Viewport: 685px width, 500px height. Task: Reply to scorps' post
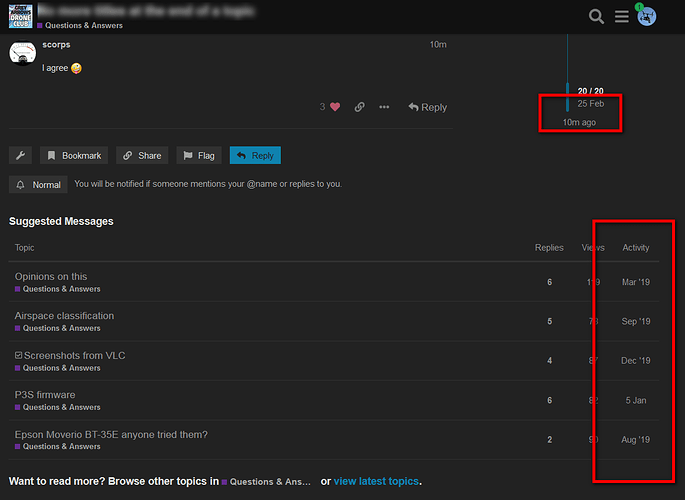428,107
